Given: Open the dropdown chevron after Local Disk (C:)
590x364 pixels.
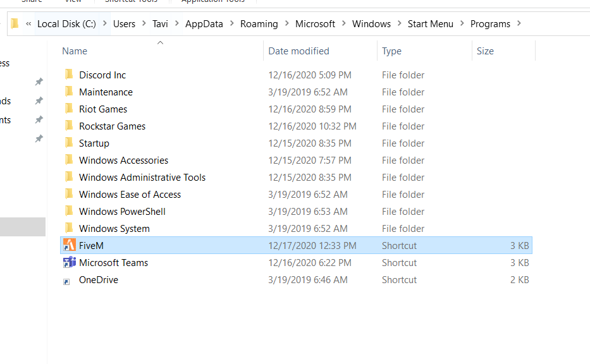Looking at the screenshot, I should click(x=104, y=24).
